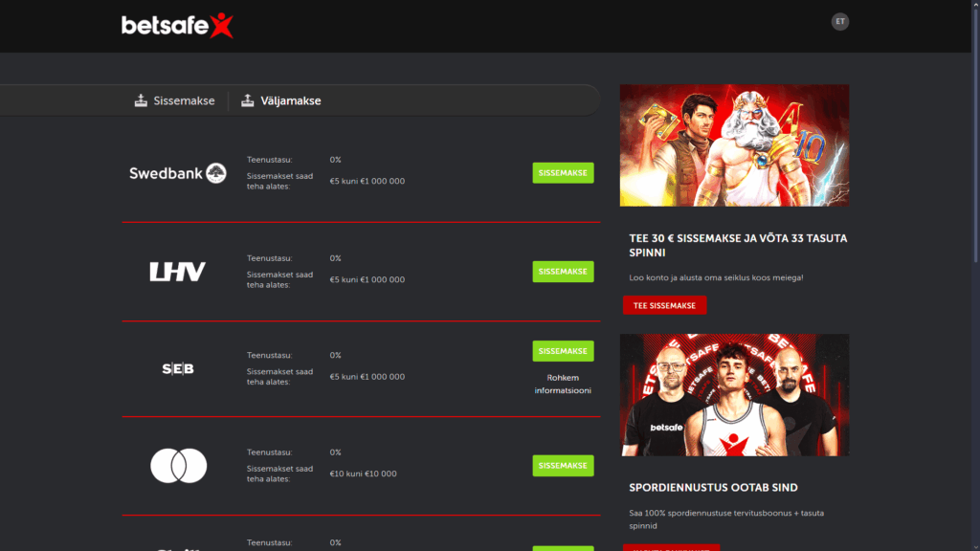Switch to the Sissemakse tab
The width and height of the screenshot is (980, 551).
[184, 100]
